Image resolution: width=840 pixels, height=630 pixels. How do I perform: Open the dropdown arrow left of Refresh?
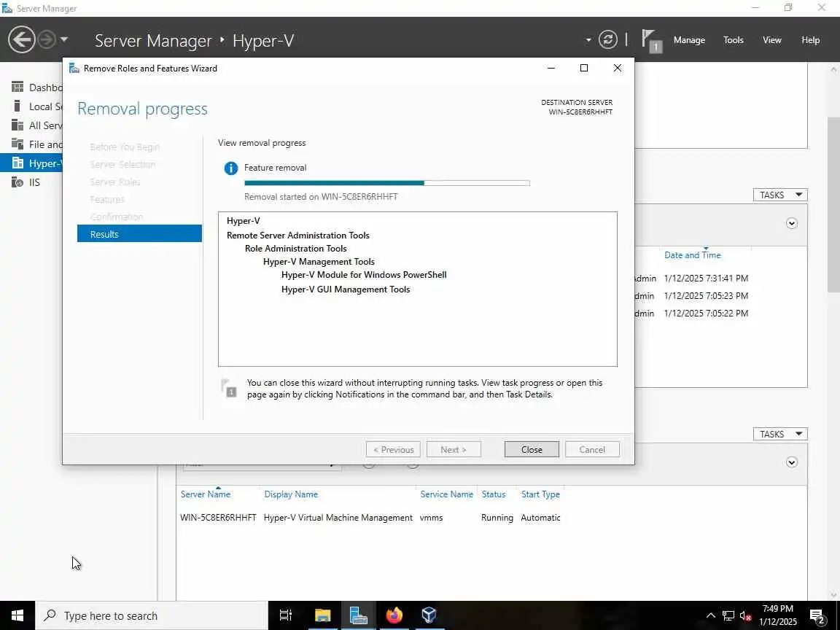click(588, 39)
